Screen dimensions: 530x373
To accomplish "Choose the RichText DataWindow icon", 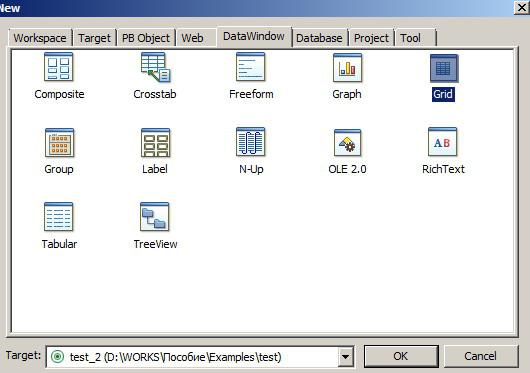I will click(442, 142).
